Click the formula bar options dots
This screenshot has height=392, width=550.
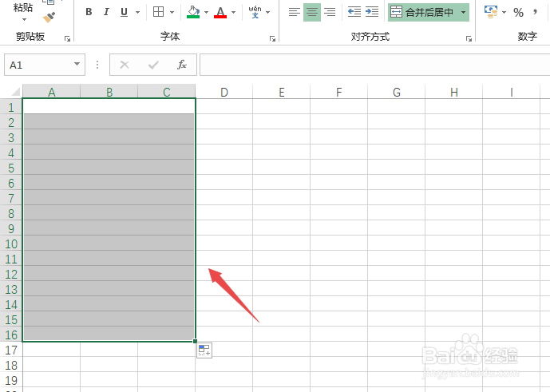97,65
